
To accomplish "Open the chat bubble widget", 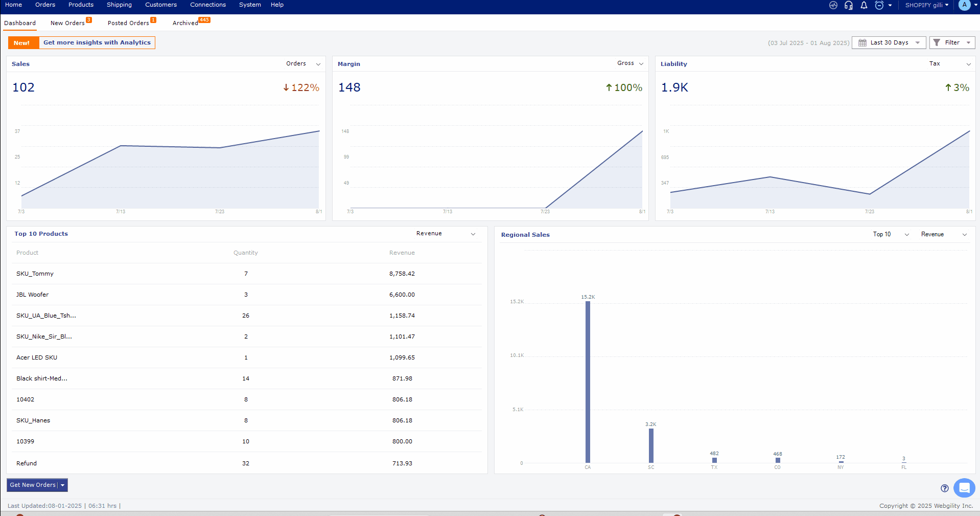I will [964, 487].
